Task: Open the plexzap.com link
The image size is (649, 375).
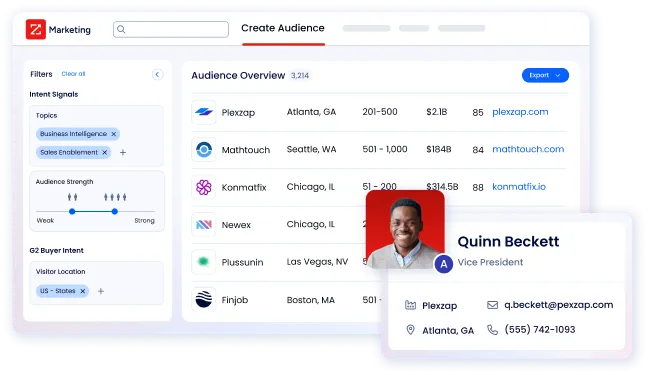Action: [x=520, y=112]
